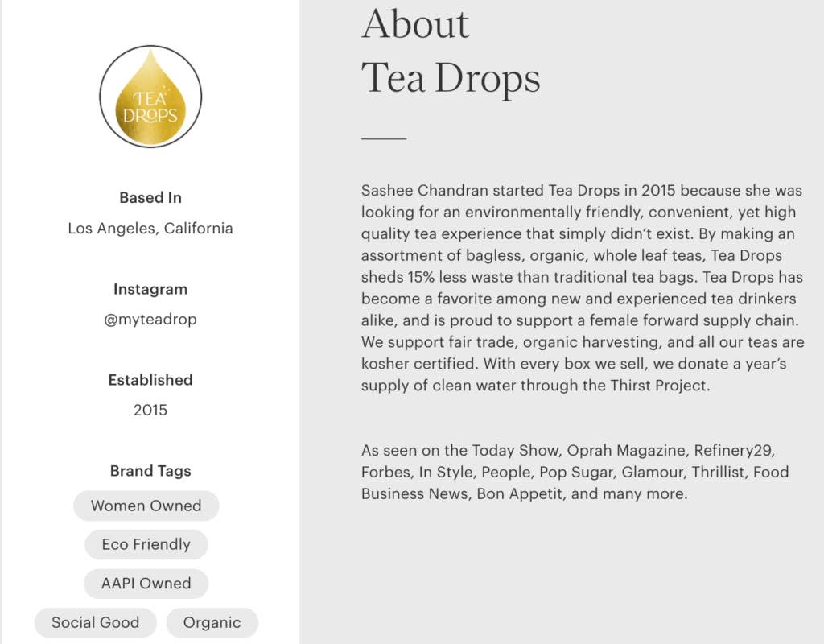Click the Based In label
This screenshot has width=824, height=644.
pos(150,198)
